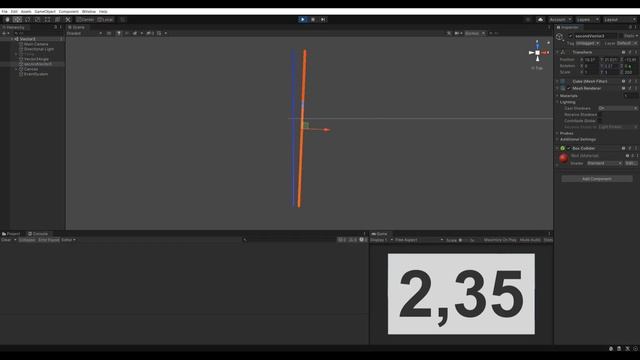Viewport: 640px width, 360px height.
Task: Select the Transform tool in toolbar
Action: tap(58, 20)
